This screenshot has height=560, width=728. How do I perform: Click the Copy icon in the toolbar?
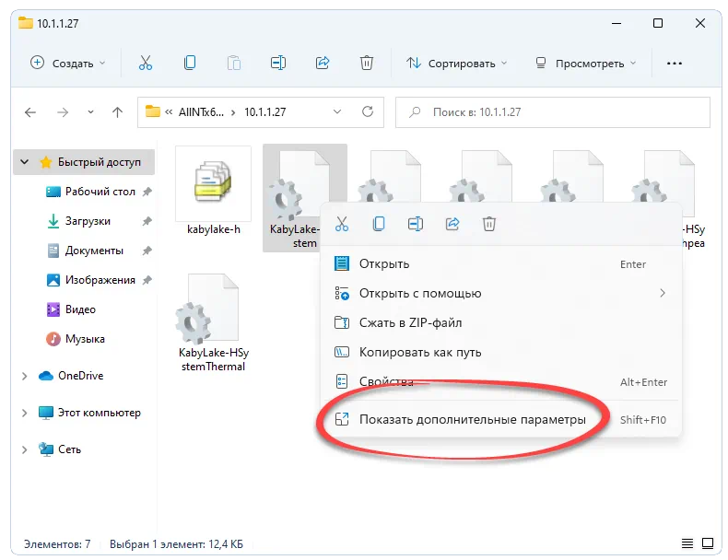(x=190, y=63)
